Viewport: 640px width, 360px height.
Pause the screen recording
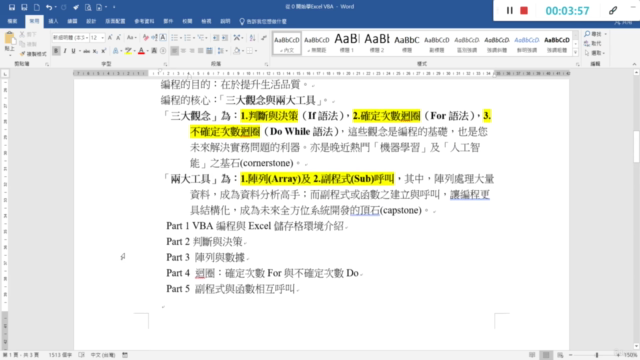pos(509,11)
